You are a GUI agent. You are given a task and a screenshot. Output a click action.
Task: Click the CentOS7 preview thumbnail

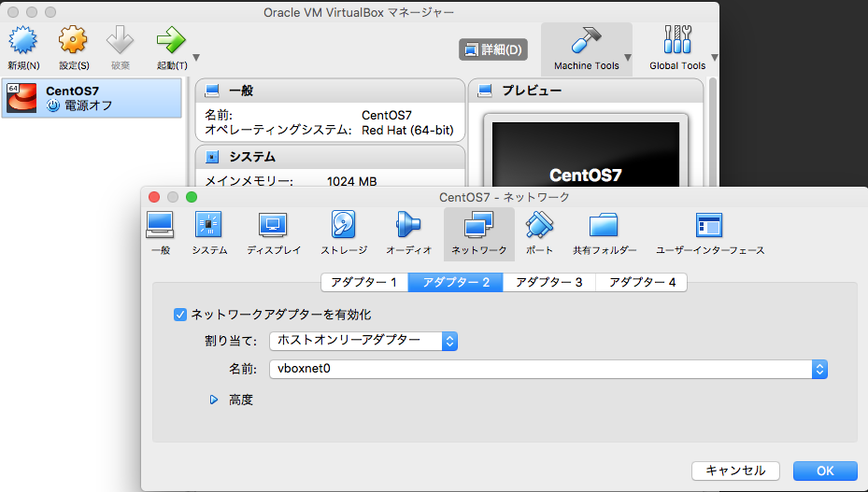click(586, 154)
